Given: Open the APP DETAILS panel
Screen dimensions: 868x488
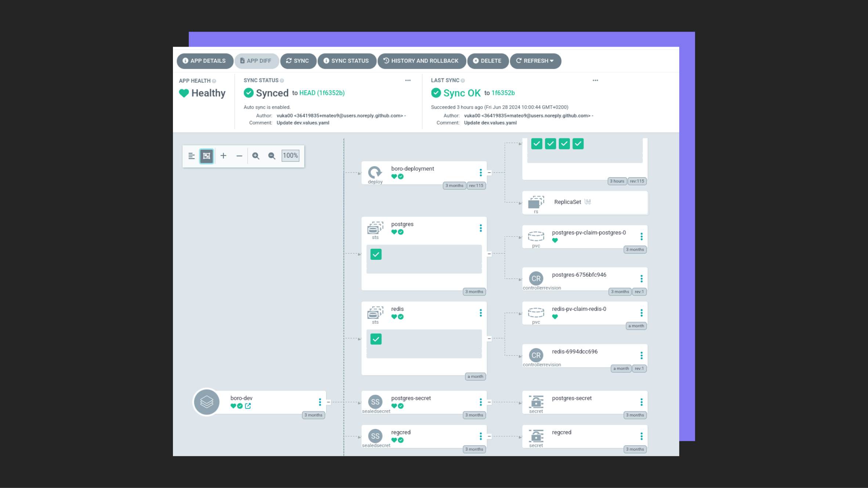Looking at the screenshot, I should pos(205,61).
